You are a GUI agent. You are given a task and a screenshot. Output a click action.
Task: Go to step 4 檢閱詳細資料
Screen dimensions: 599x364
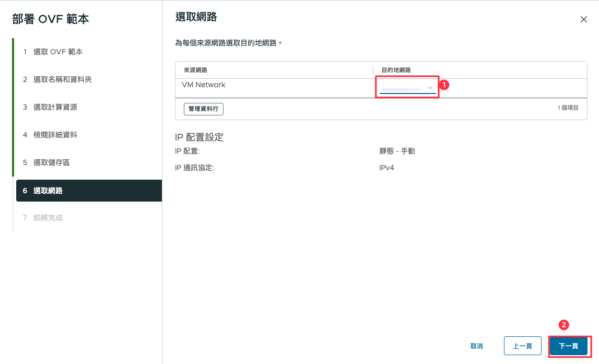[50, 135]
